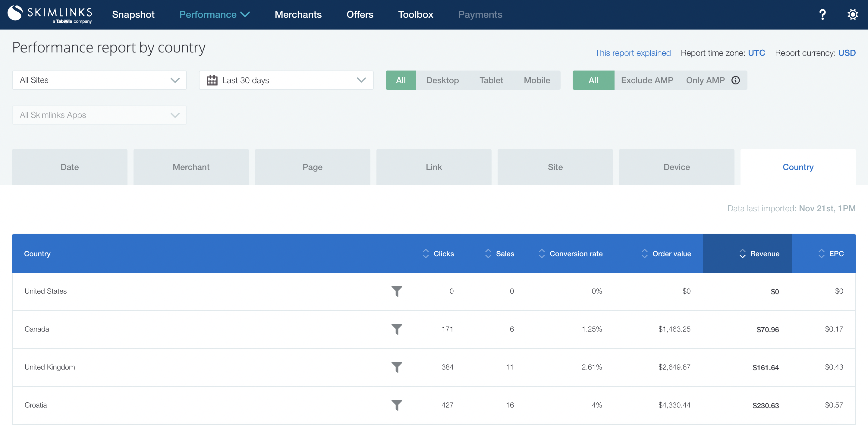Open the help question mark icon

pos(822,14)
